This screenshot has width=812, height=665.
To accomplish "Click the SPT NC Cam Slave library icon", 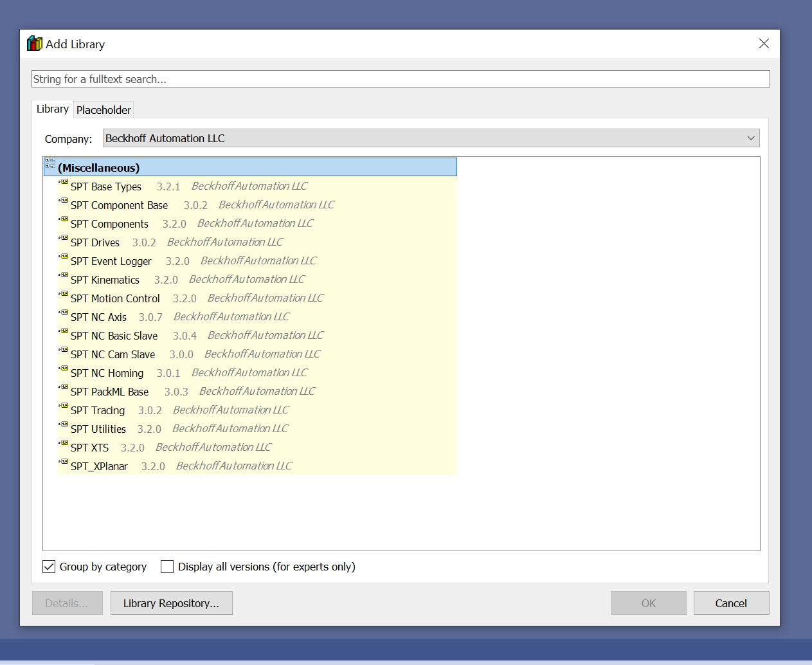I will click(64, 351).
